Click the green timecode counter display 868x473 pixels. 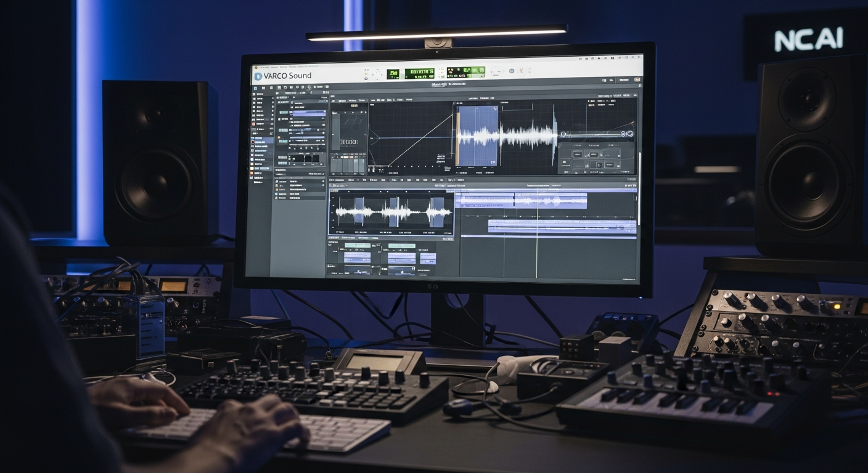(419, 74)
